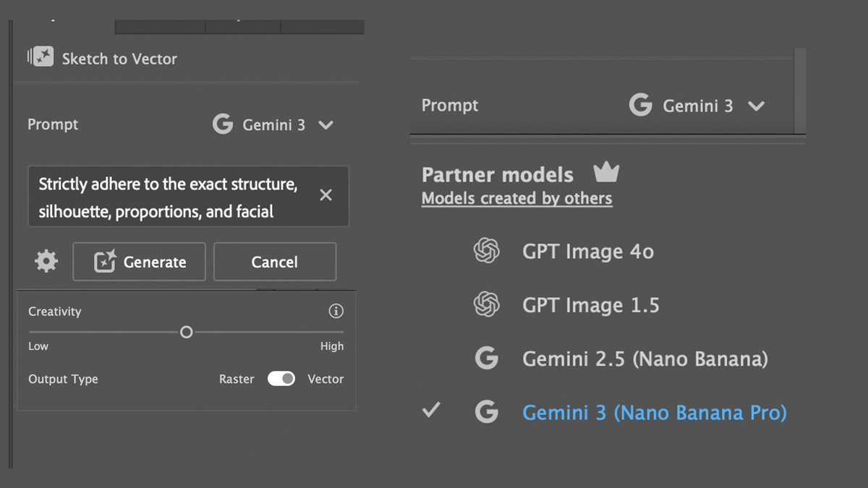Image resolution: width=868 pixels, height=488 pixels.
Task: Select GPT Image 1.5 model
Action: tap(591, 305)
